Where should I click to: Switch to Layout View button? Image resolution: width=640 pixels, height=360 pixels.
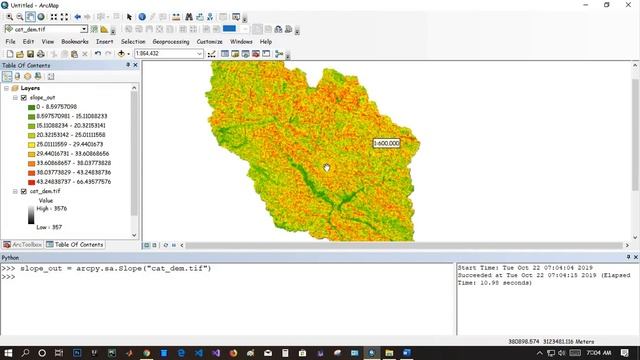[x=155, y=245]
